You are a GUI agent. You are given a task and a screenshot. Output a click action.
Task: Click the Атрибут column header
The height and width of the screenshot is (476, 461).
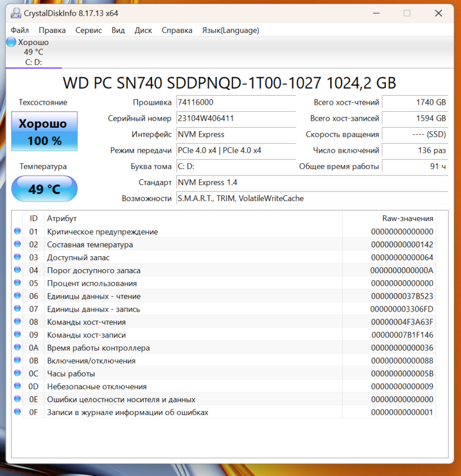point(193,218)
